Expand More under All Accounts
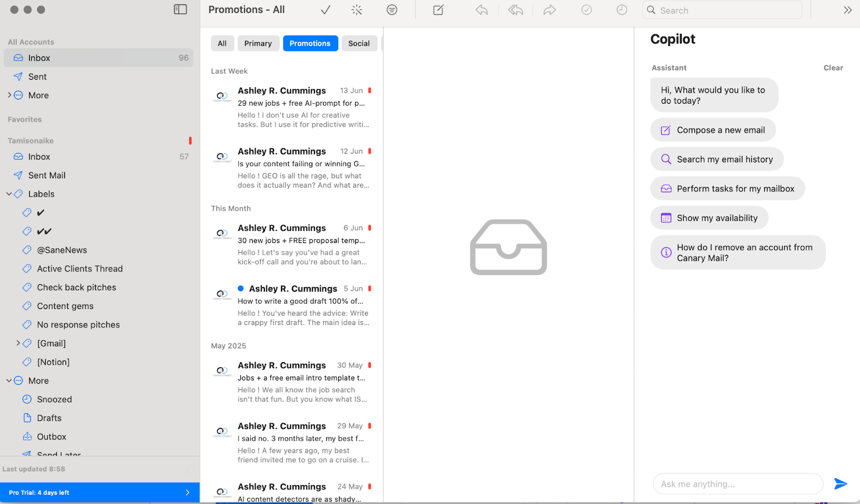The height and width of the screenshot is (504, 860). tap(9, 95)
